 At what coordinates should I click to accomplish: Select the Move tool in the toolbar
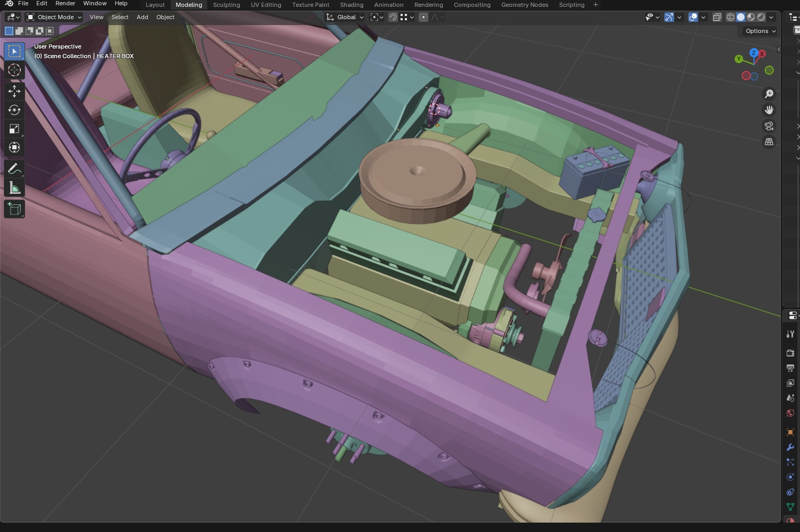point(14,91)
